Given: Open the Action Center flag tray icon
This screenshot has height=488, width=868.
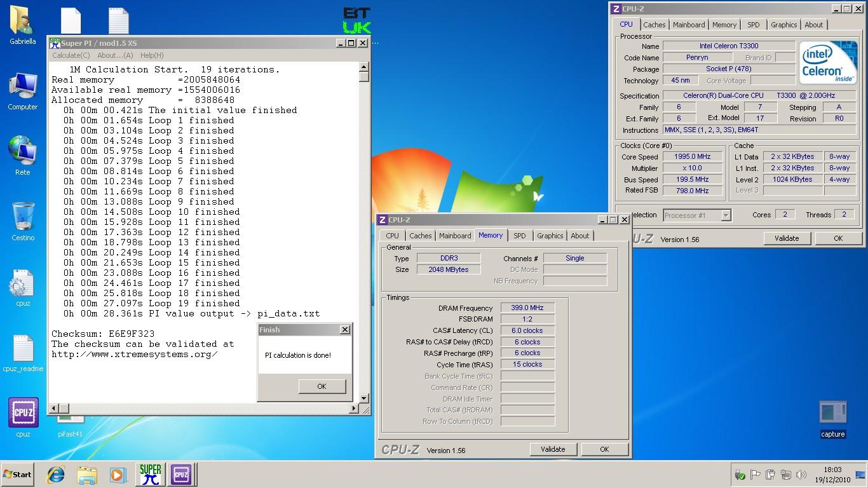Looking at the screenshot, I should tap(756, 475).
